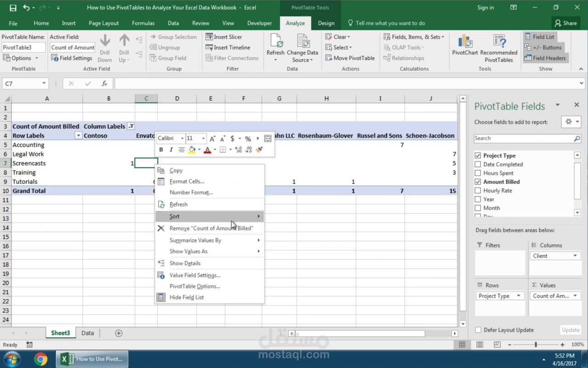
Task: Increase the font size in the mini toolbar
Action: (212, 138)
